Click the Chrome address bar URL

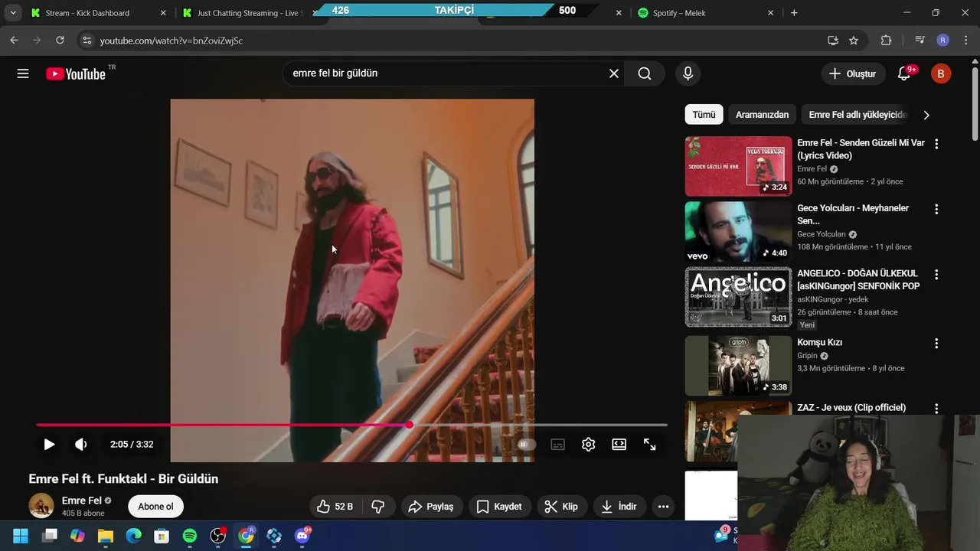point(171,41)
